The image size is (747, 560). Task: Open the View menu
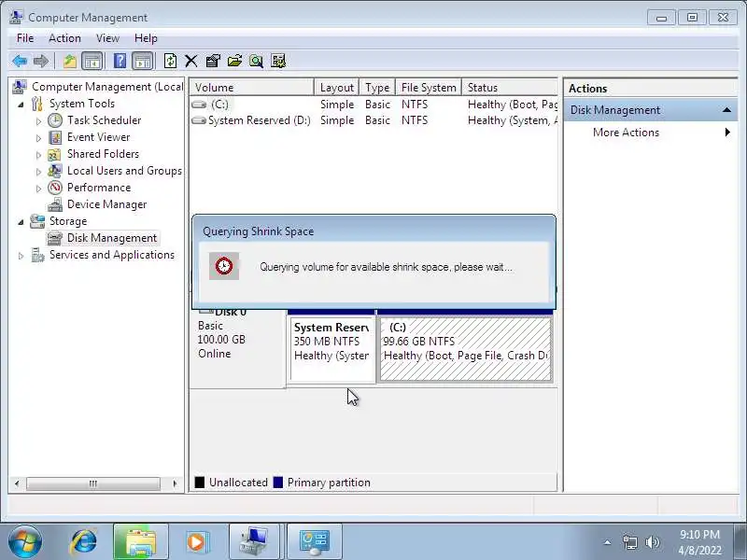107,38
